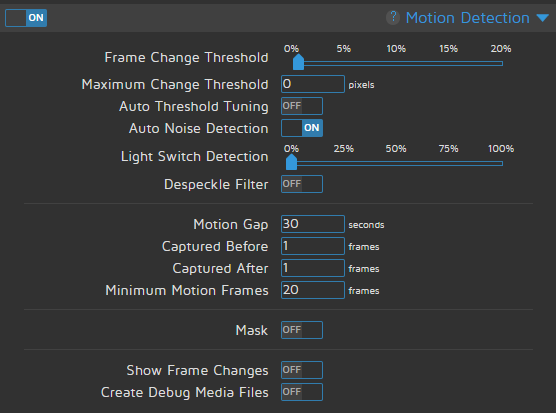556x413 pixels.
Task: Click the Create Debug Media Files label
Action: point(185,392)
